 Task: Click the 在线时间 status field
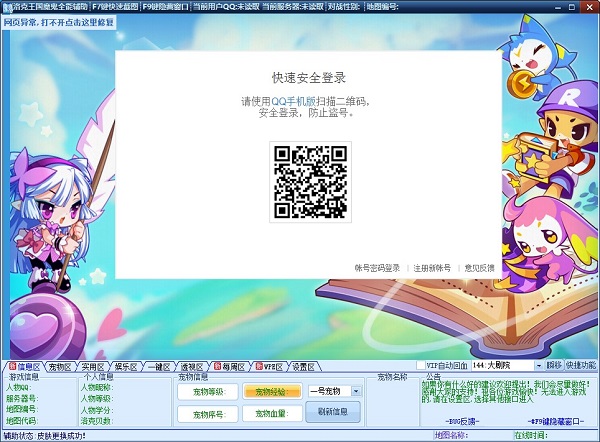pos(531,435)
